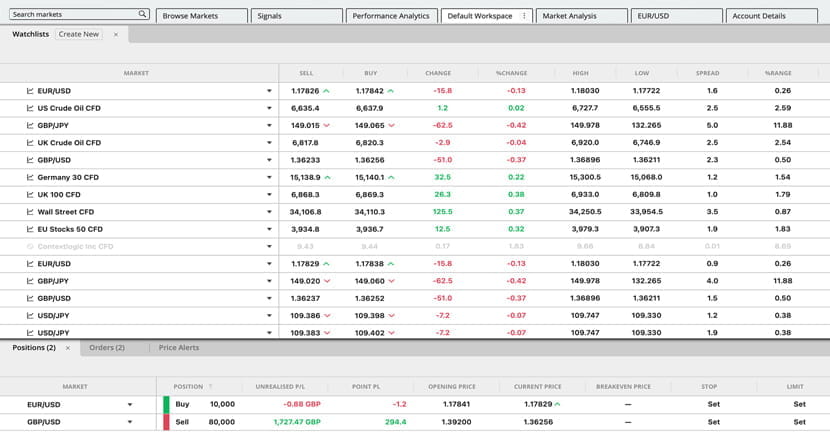Expand Contextlogic Inc CFD row dropdown

[x=269, y=247]
